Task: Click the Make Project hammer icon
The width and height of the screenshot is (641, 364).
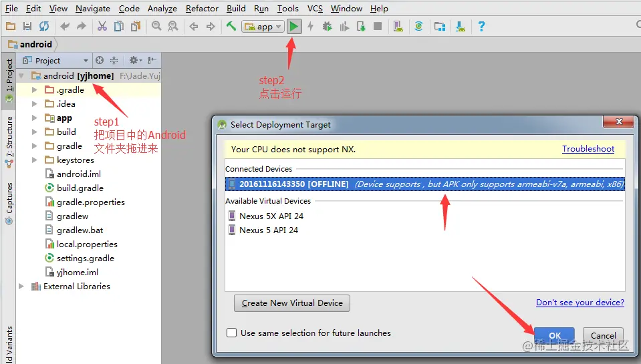Action: [231, 27]
